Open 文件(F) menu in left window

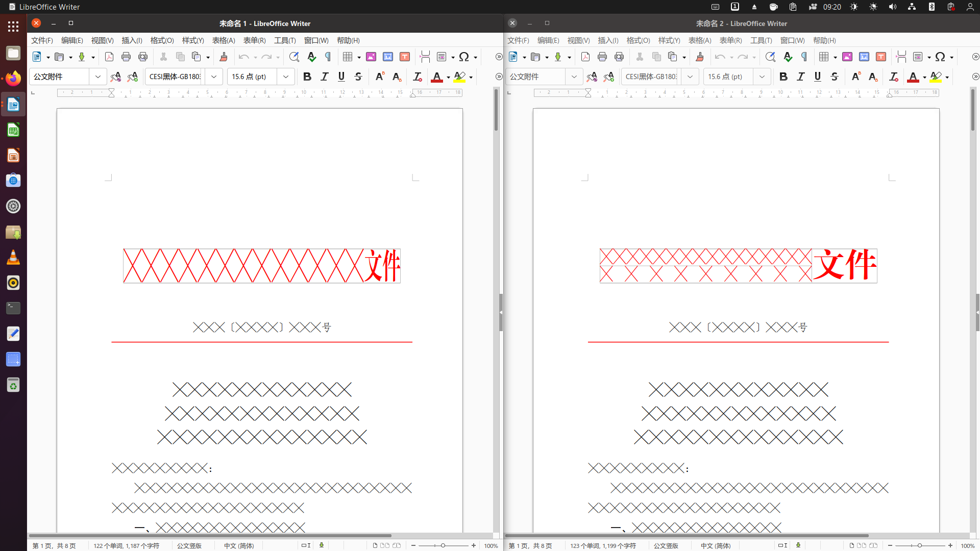[42, 40]
